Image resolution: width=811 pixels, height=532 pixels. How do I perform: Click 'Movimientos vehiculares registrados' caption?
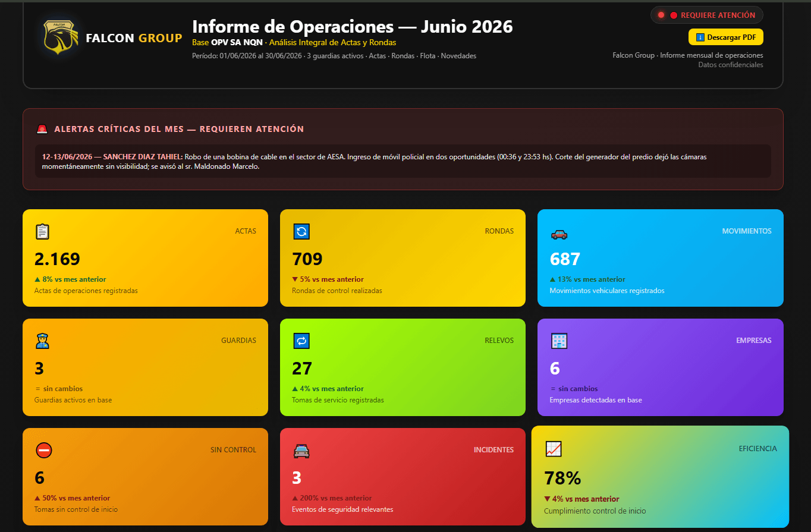click(x=607, y=291)
